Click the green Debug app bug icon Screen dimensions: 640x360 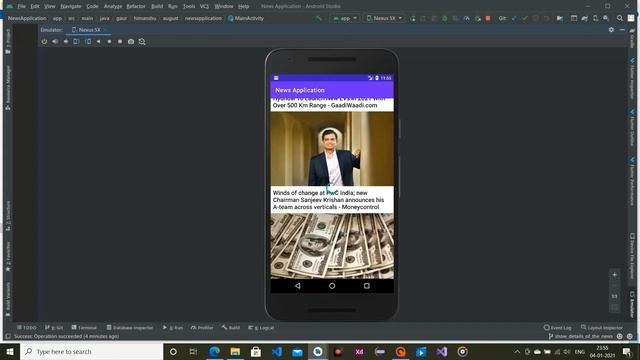[444, 18]
